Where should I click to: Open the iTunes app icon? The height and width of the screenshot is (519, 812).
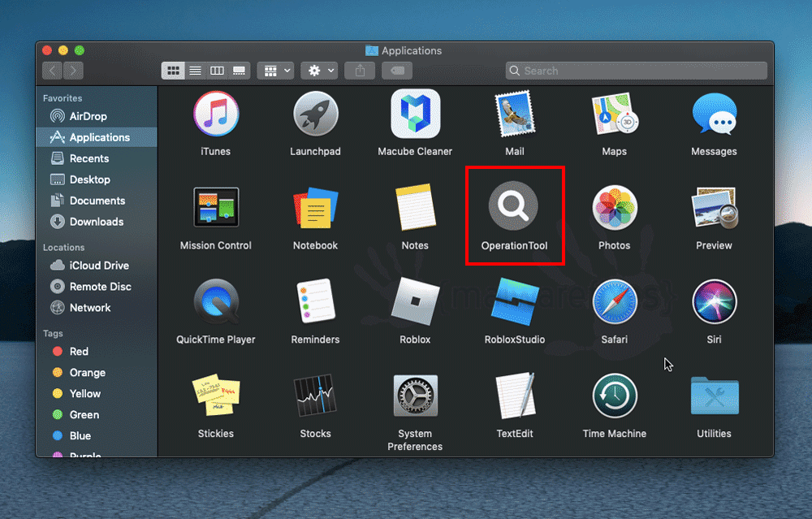point(216,114)
